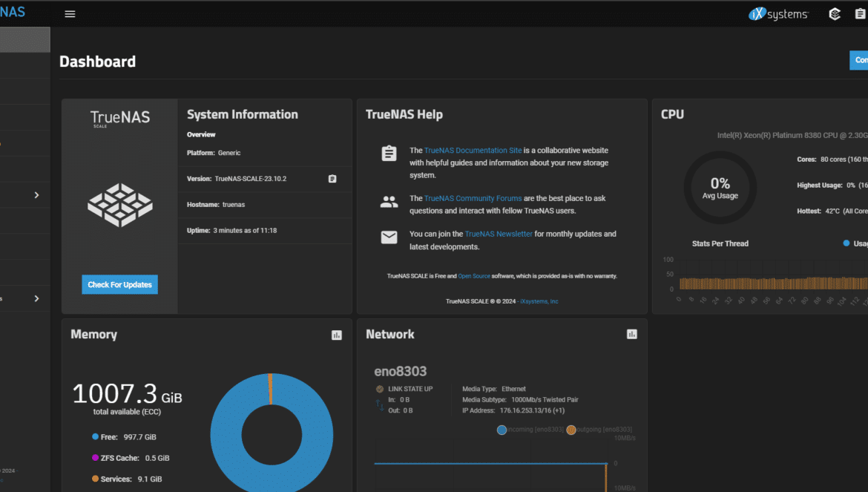
Task: Select the Platform: Generic row
Action: 265,154
